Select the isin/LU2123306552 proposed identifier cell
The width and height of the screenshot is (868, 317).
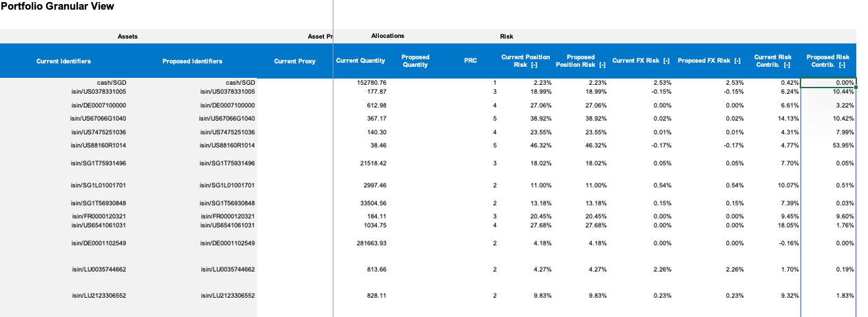227,296
